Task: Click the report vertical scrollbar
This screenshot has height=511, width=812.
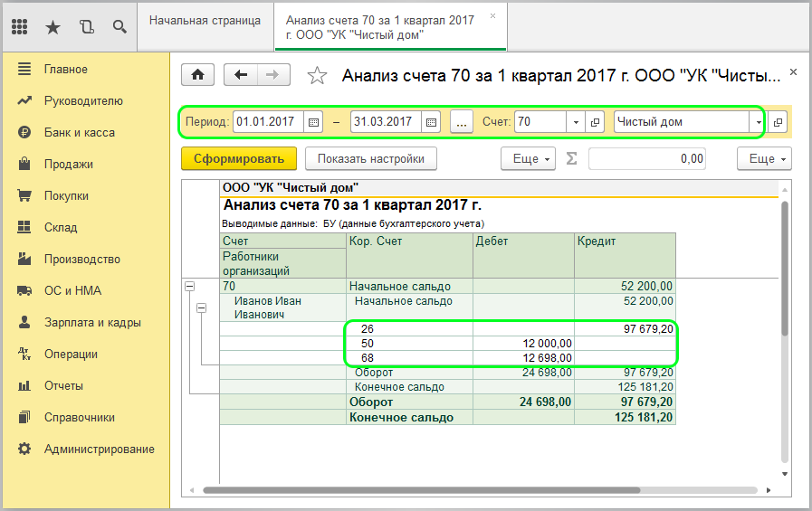Action: point(785,269)
